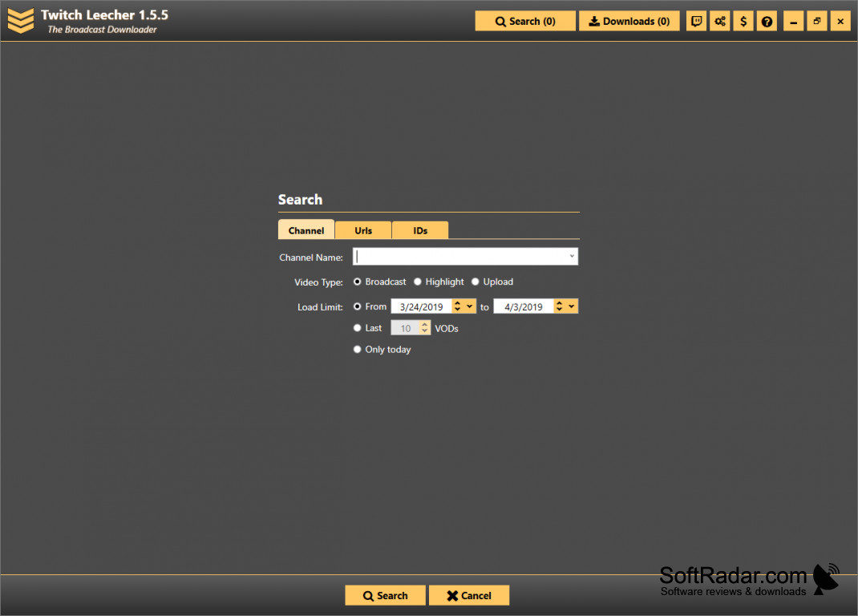
Task: Restore the Twitch Leecher window size
Action: pos(817,22)
